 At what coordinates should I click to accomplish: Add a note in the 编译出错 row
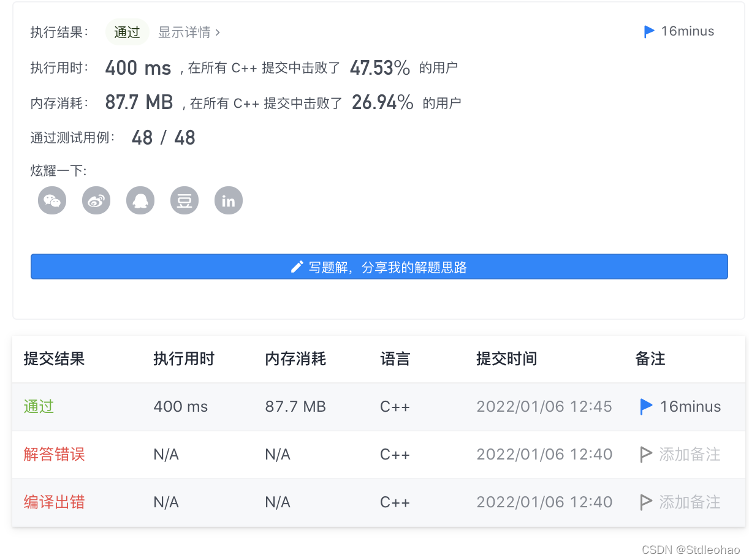tap(690, 502)
